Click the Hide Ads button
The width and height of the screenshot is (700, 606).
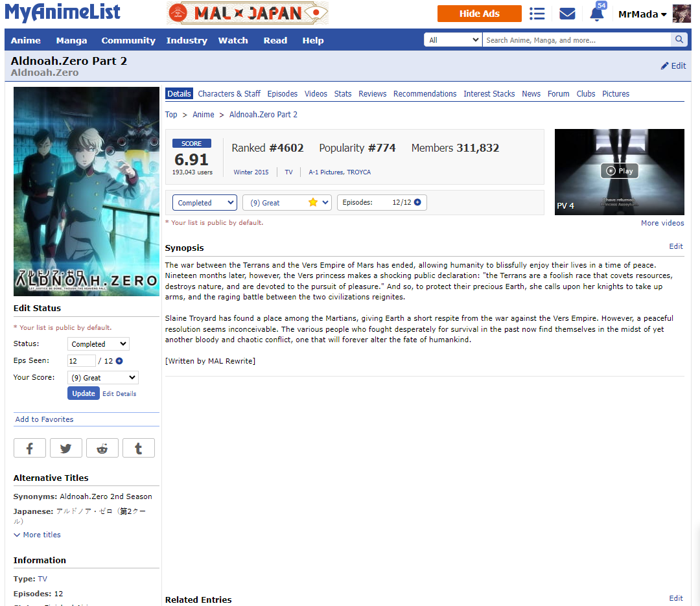(x=480, y=14)
